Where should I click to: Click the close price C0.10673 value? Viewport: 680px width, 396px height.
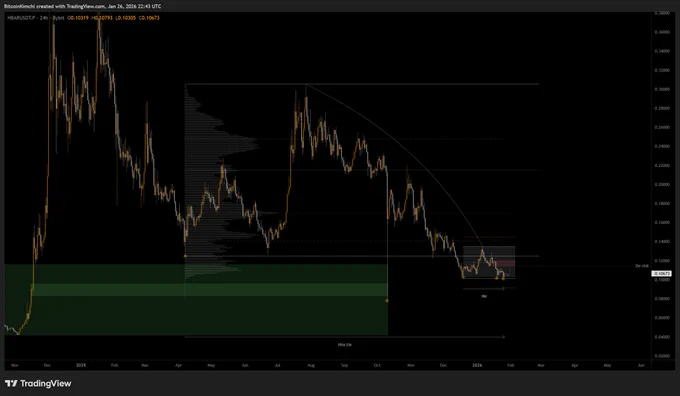[x=149, y=18]
